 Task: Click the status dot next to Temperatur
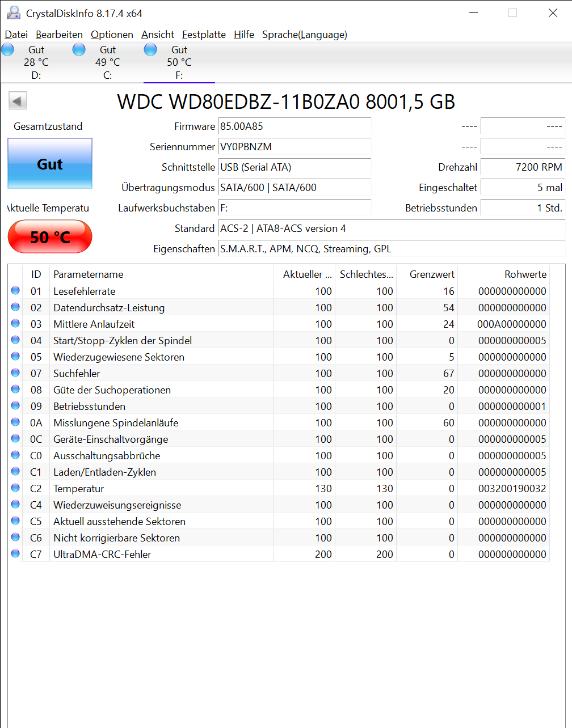[15, 488]
